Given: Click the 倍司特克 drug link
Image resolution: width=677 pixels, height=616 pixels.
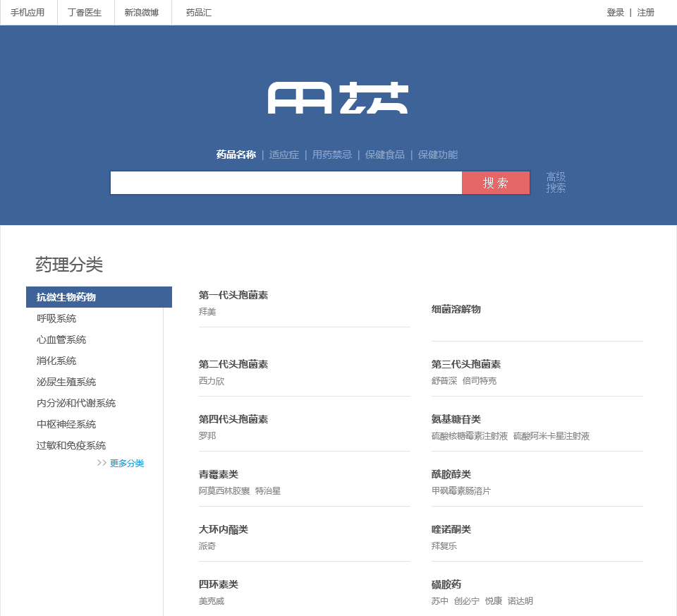Looking at the screenshot, I should pyautogui.click(x=480, y=380).
